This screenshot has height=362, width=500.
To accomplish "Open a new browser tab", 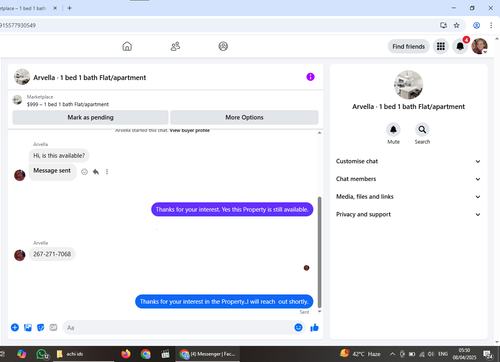I will [x=69, y=8].
